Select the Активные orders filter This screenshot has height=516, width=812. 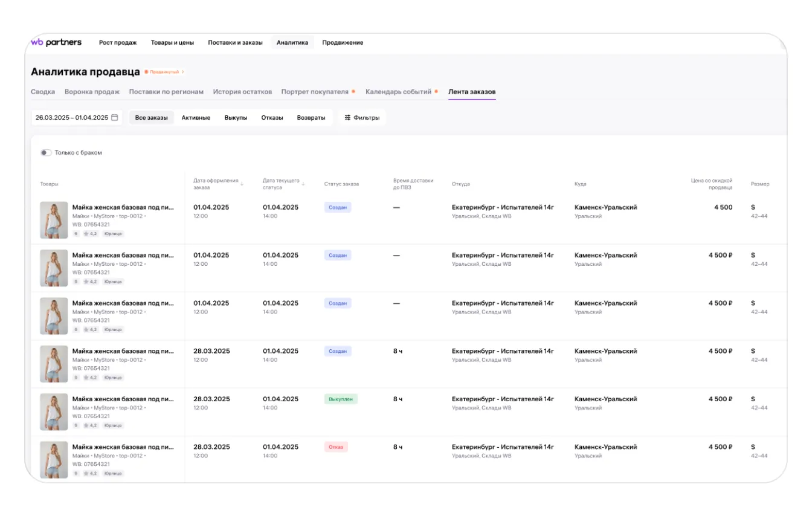[196, 118]
